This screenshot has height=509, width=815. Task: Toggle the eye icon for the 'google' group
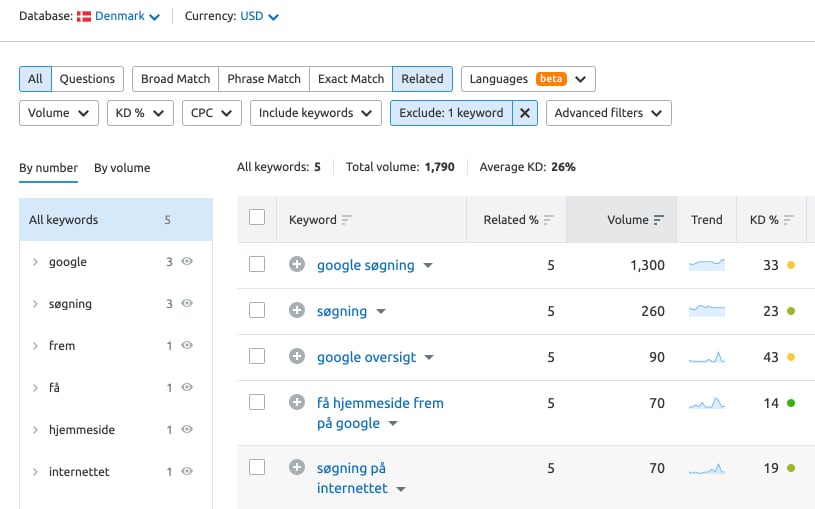click(187, 262)
